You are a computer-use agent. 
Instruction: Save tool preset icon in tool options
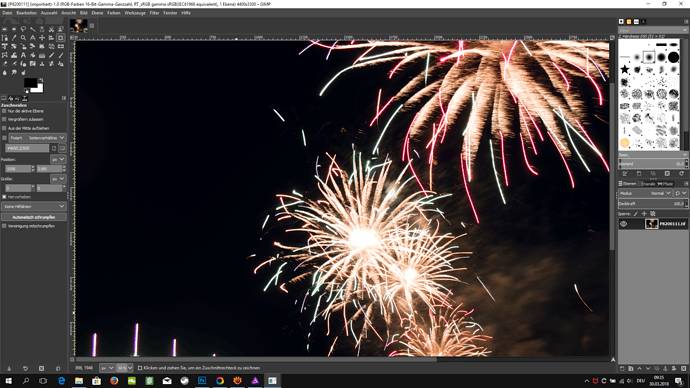coord(9,369)
